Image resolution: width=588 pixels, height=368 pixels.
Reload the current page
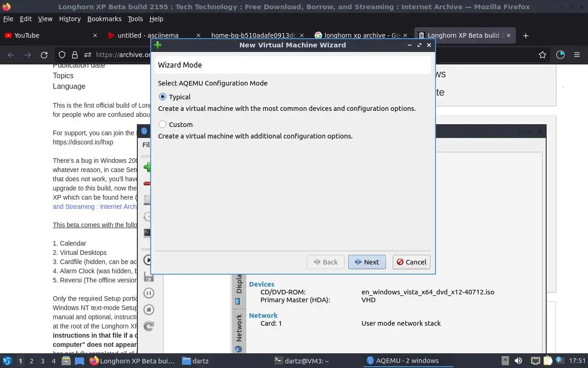(44, 55)
